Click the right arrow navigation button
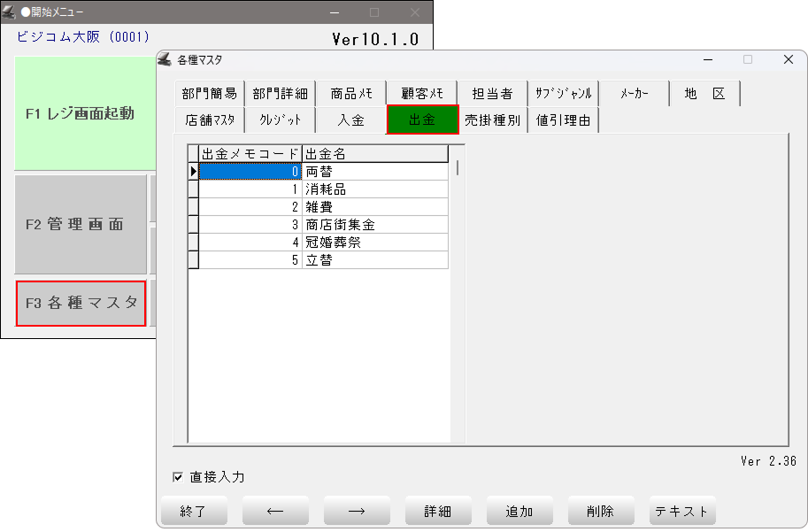The width and height of the screenshot is (808, 532). (357, 512)
